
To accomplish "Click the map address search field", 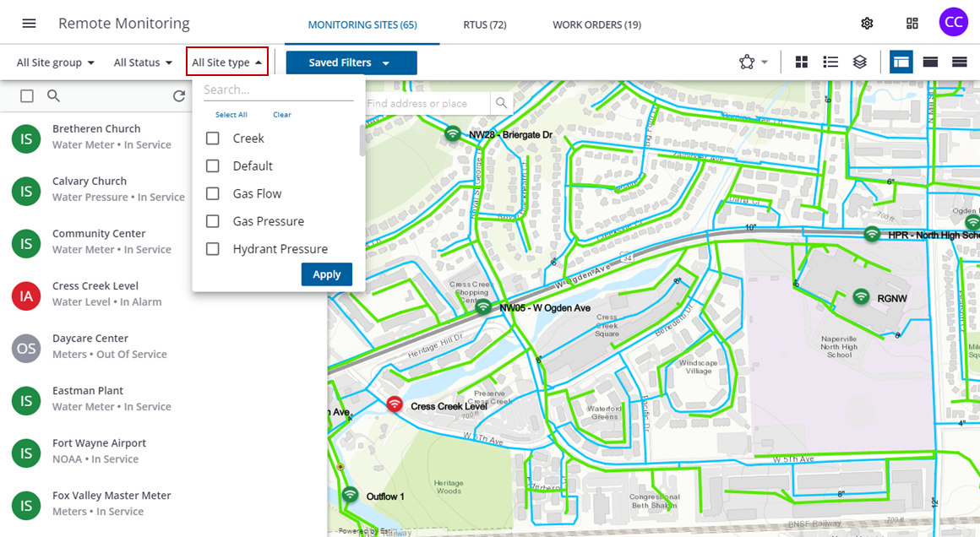I will coord(422,102).
